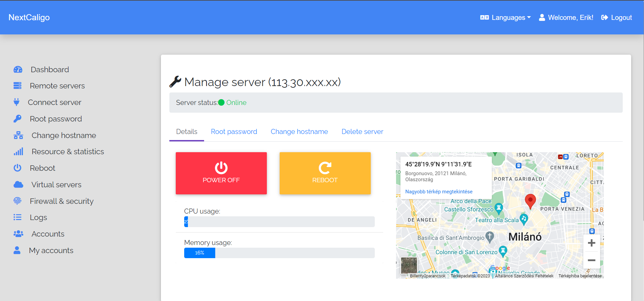This screenshot has height=301, width=644.
Task: Zoom in on the map with plus
Action: click(x=591, y=243)
